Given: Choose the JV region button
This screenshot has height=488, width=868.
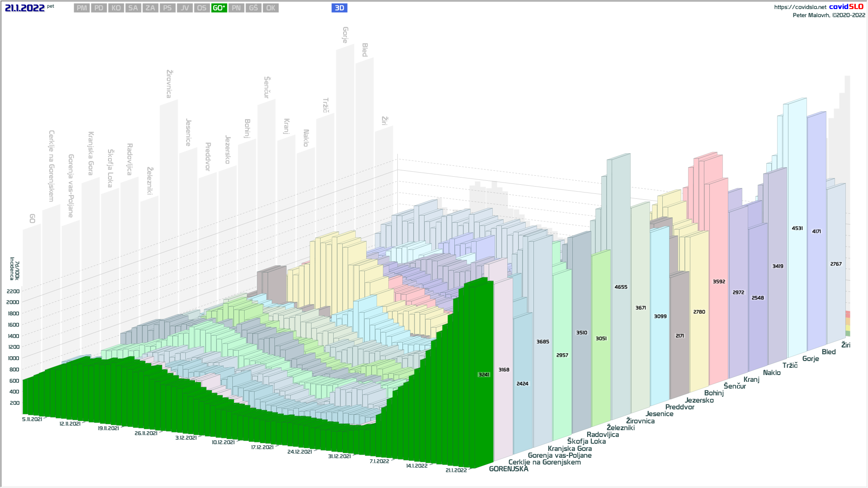Looking at the screenshot, I should click(x=185, y=8).
